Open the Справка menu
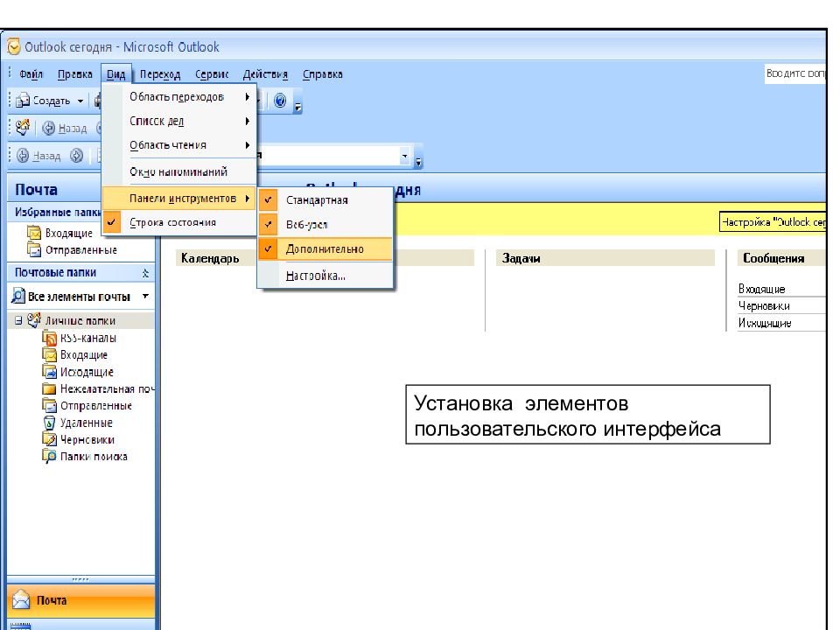 (323, 73)
